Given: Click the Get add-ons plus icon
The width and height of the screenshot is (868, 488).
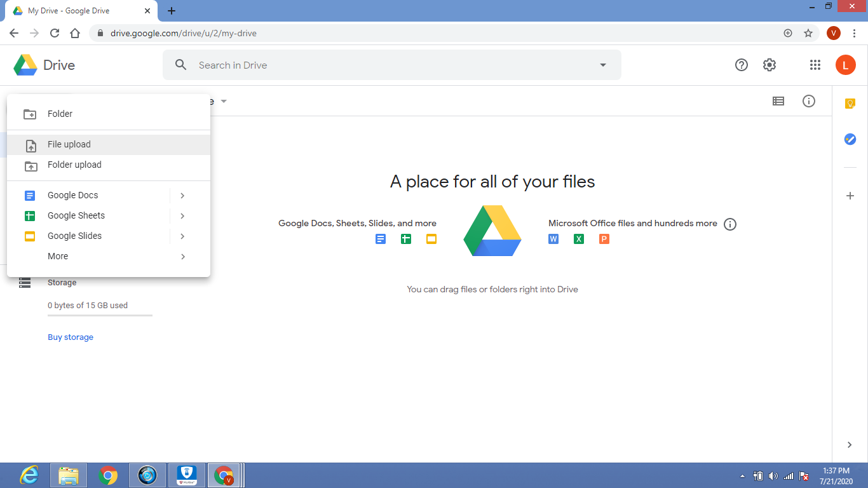Looking at the screenshot, I should [850, 196].
